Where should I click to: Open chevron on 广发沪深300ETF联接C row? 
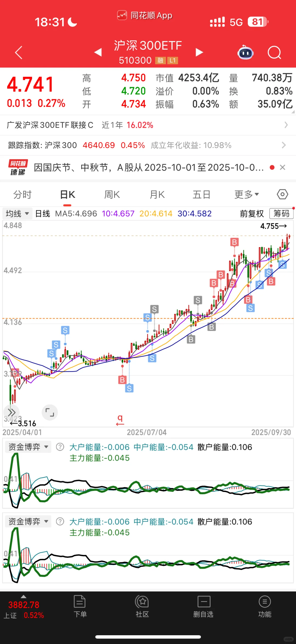pyautogui.click(x=286, y=125)
